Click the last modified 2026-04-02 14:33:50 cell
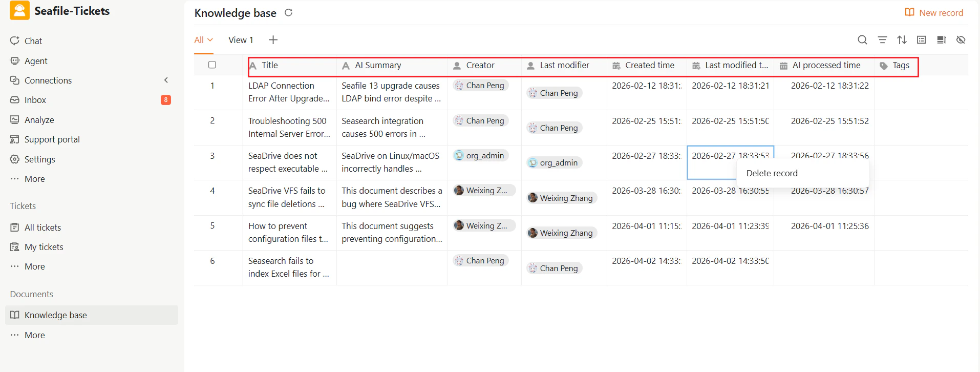Screen dimensions: 980x372 pyautogui.click(x=730, y=267)
